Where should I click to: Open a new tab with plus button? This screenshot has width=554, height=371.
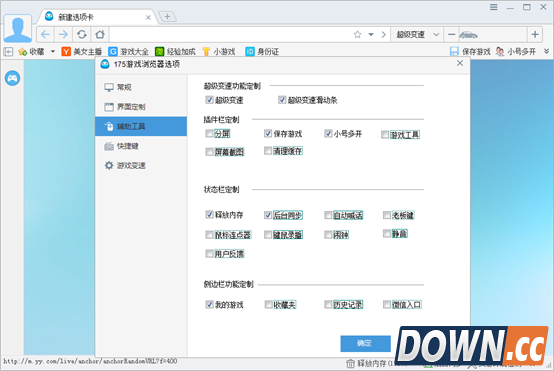(167, 16)
